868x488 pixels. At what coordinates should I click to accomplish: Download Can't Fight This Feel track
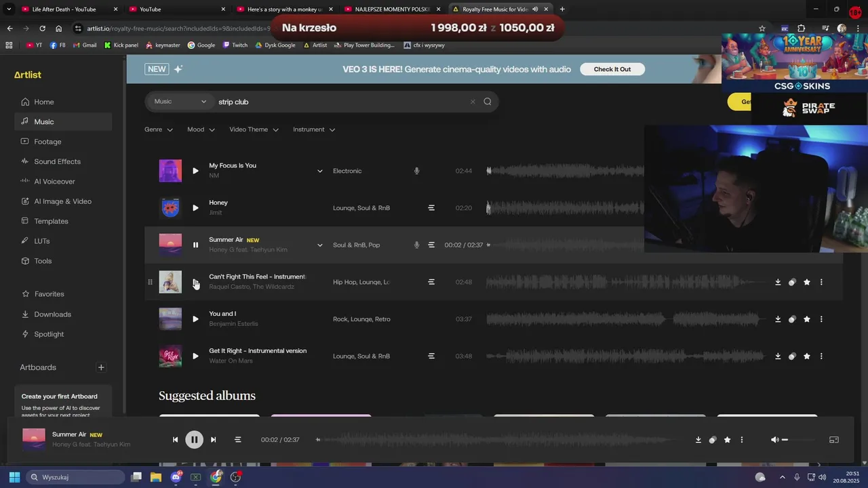pos(778,282)
